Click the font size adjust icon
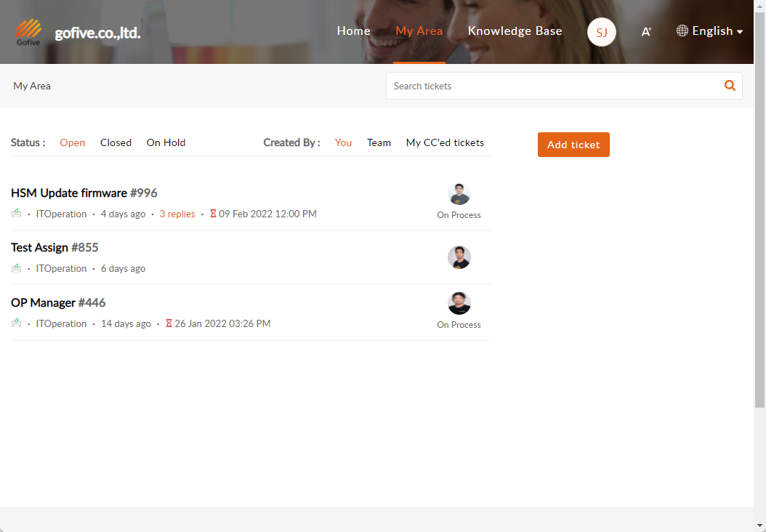Screen dimensions: 766x532 (x=646, y=31)
